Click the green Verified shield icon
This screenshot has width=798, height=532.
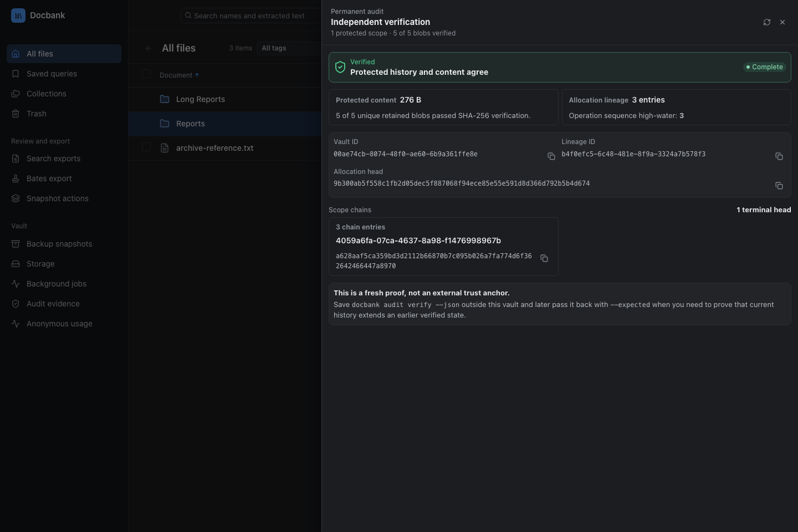[x=340, y=67]
